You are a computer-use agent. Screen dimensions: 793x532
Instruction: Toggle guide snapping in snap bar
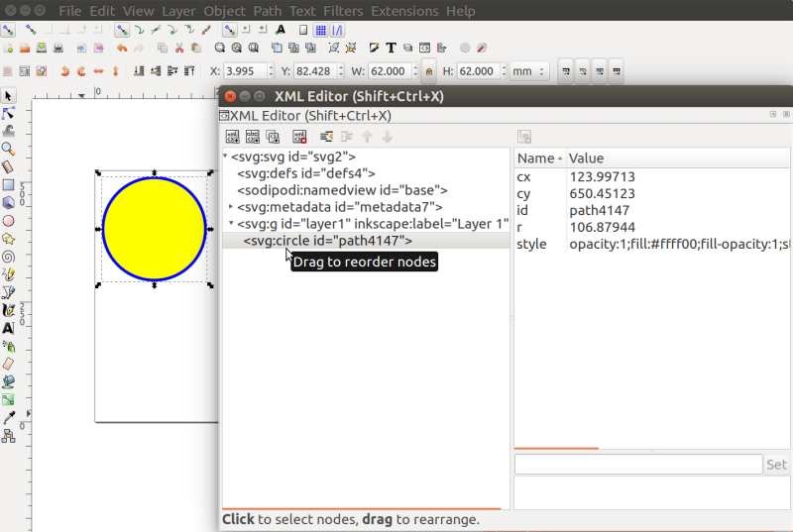(x=337, y=30)
